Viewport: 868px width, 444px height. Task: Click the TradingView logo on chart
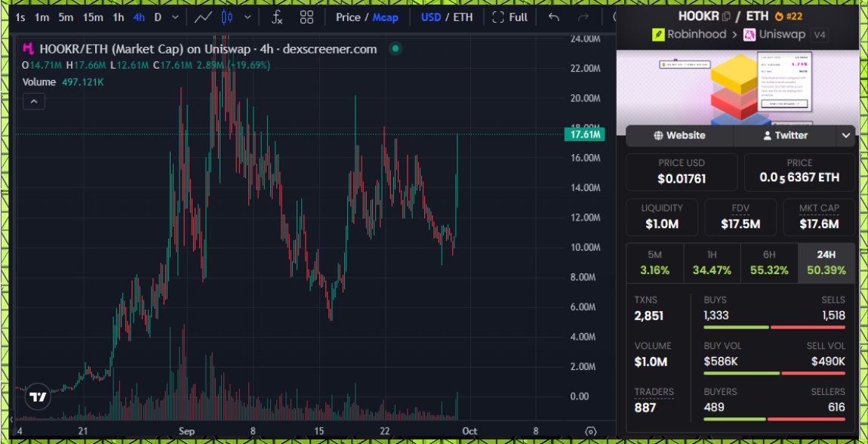[x=38, y=396]
